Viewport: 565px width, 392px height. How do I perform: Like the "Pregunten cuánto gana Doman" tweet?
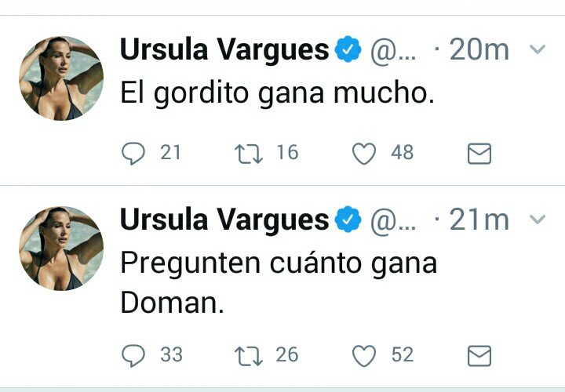[x=363, y=357]
